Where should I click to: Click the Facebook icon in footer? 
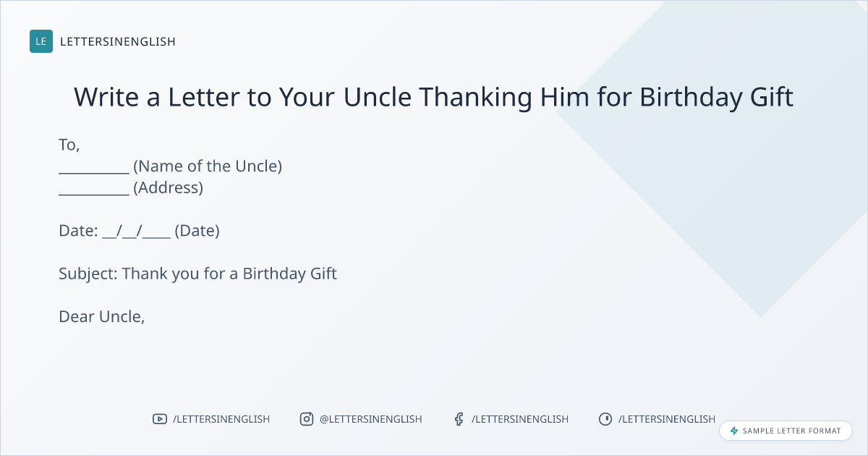[459, 419]
